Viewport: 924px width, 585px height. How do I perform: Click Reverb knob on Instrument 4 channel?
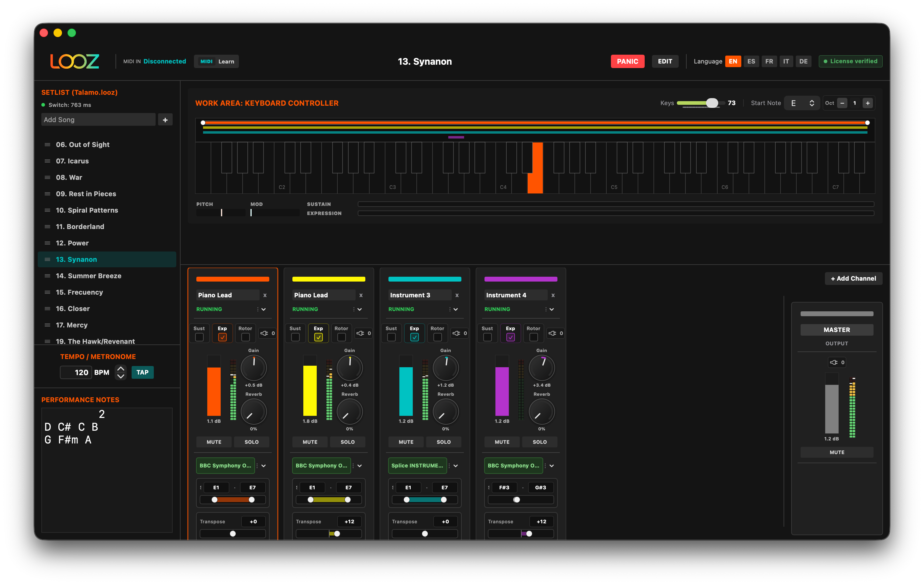point(541,412)
